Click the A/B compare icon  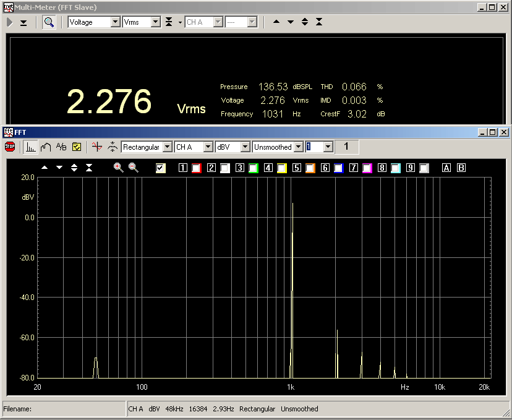[x=61, y=147]
